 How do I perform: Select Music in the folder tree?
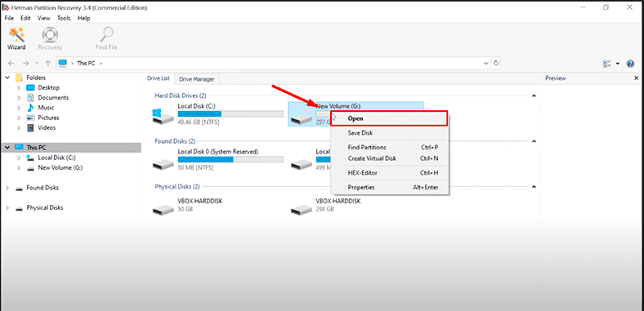coord(46,108)
